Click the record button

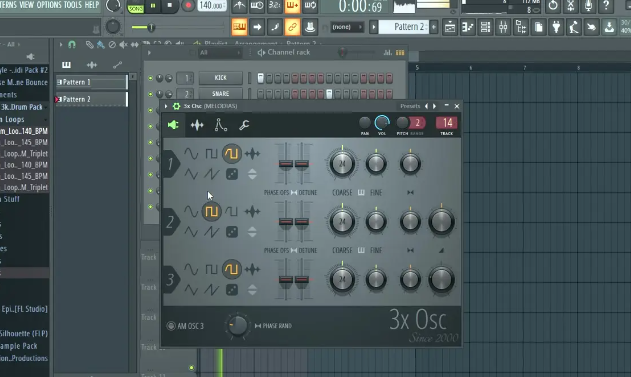(188, 6)
